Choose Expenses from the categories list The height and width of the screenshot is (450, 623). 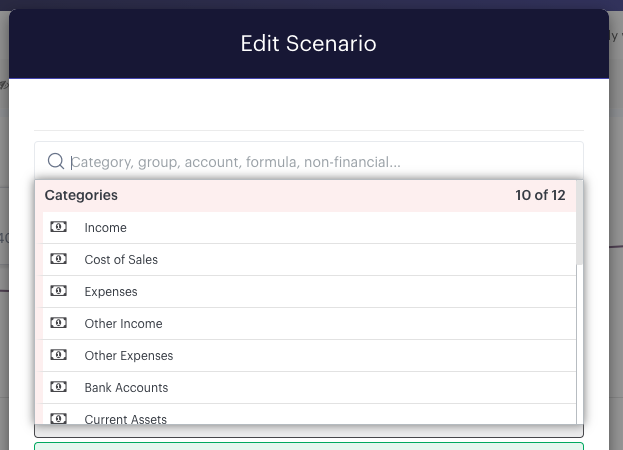coord(309,292)
